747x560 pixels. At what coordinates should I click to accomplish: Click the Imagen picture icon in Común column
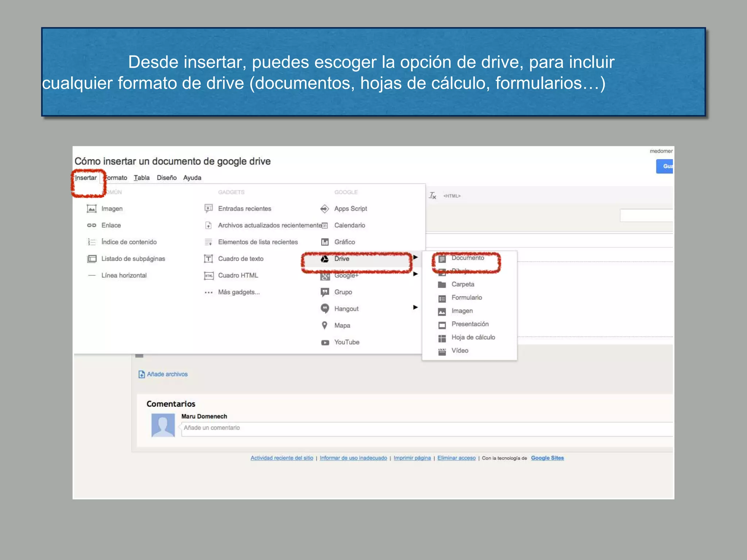(x=92, y=209)
